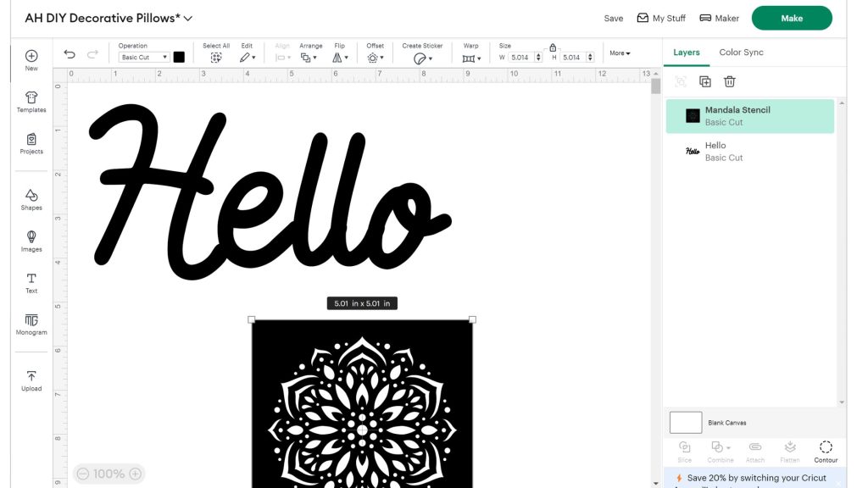The image size is (868, 488).
Task: Select the Text tool
Action: click(31, 282)
